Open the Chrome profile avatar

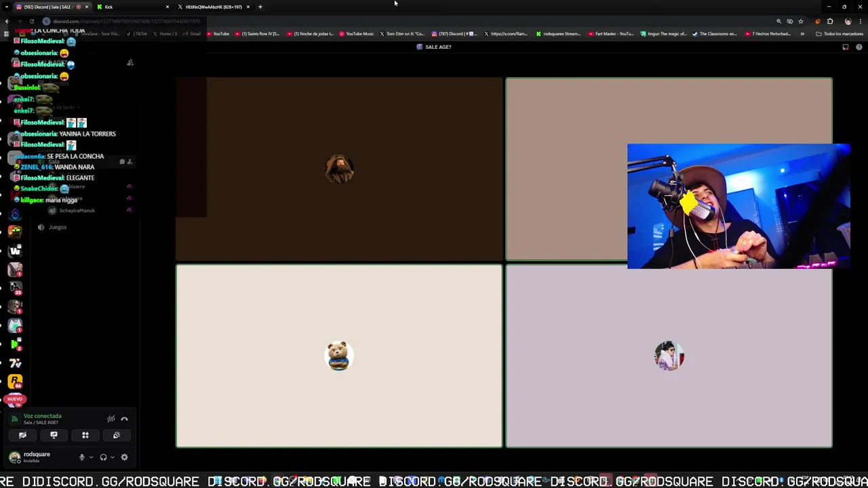[848, 21]
